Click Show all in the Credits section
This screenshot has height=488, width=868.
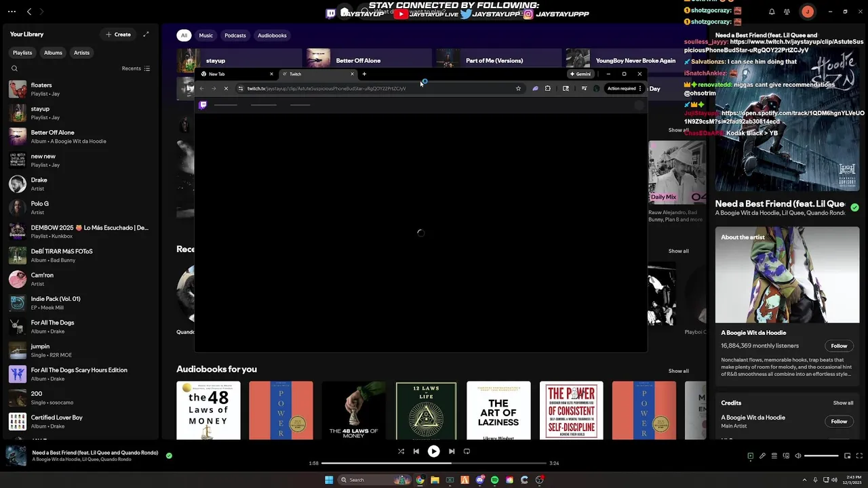(x=843, y=403)
